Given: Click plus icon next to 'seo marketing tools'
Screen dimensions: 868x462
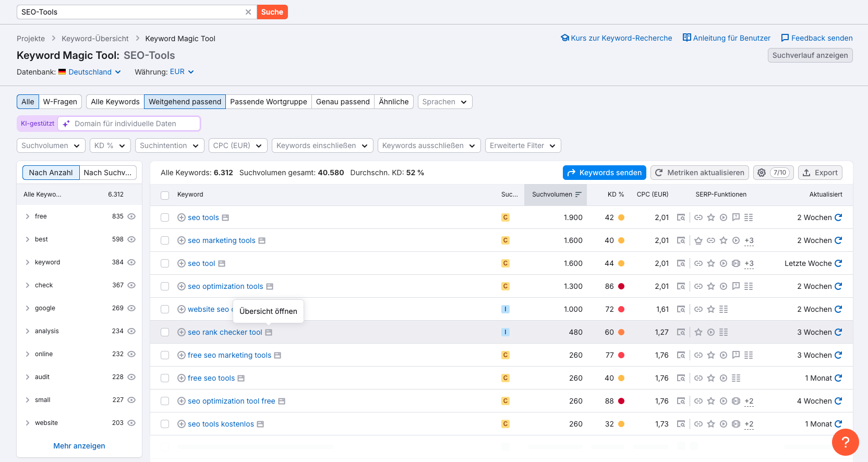Looking at the screenshot, I should coord(182,240).
